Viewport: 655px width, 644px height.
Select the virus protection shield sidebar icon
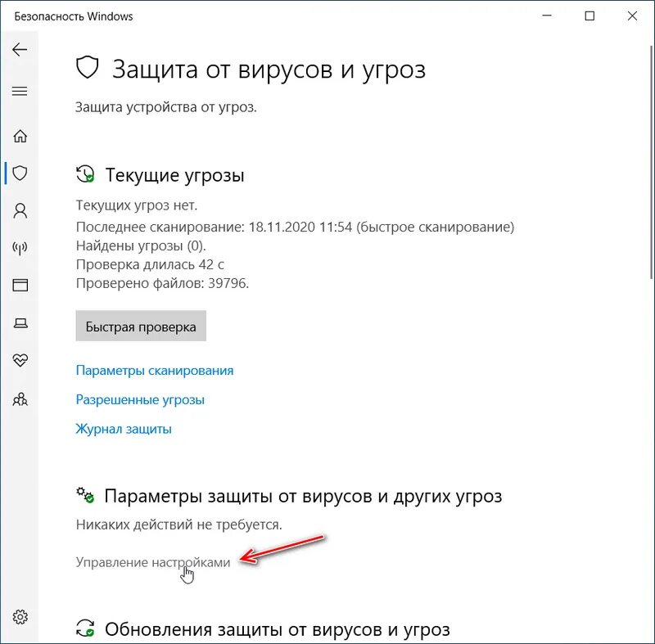tap(20, 173)
